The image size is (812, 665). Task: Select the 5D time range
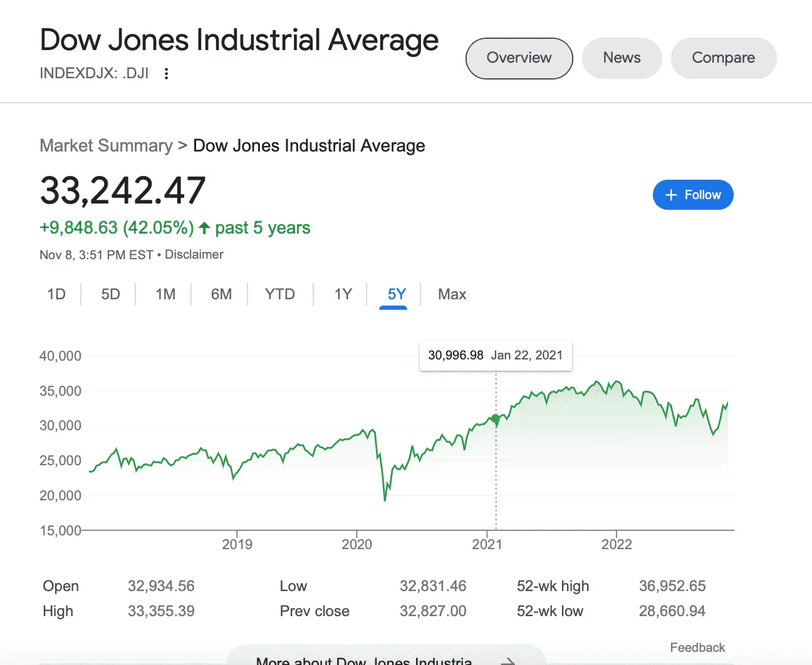110,294
